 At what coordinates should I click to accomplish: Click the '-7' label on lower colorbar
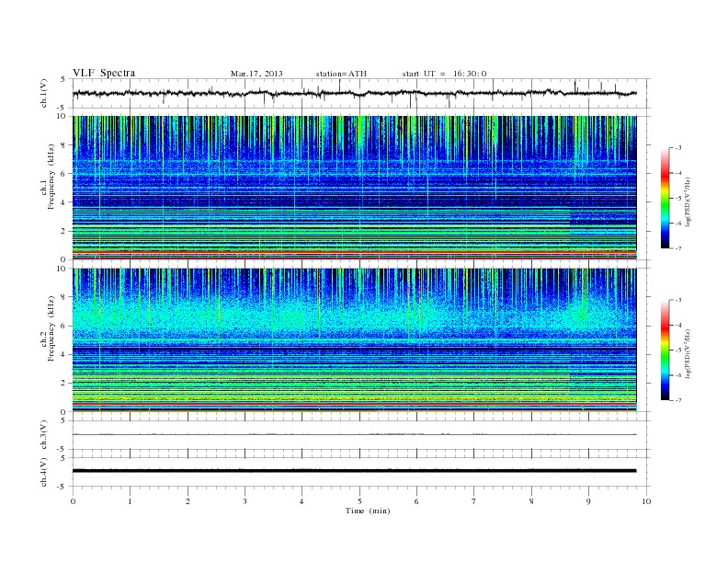678,400
